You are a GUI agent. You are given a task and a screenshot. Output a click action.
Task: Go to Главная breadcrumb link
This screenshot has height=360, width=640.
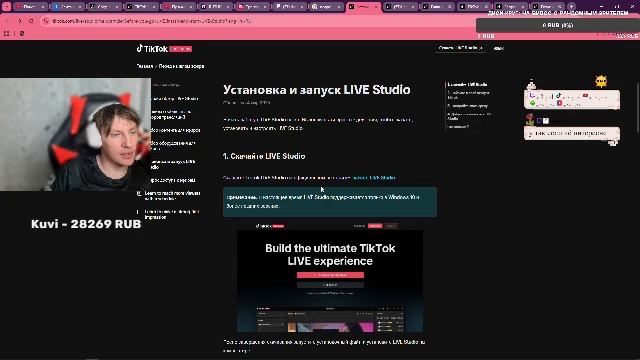(x=144, y=66)
